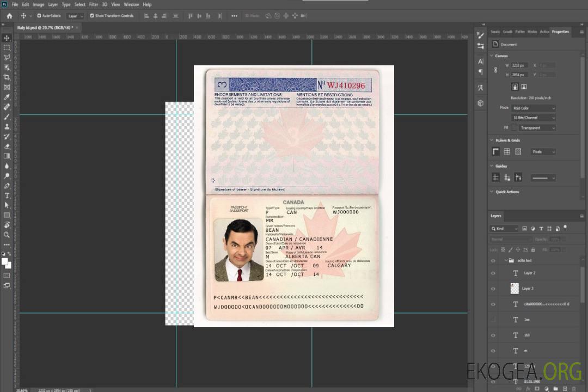Open the Paragraph panel icon
Screen dimensions: 588x392
coord(481,72)
